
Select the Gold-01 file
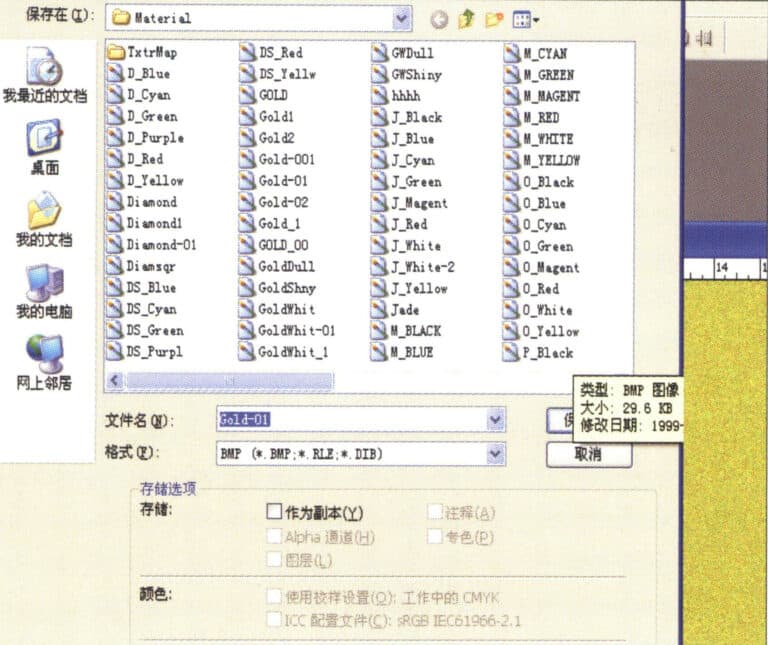click(273, 181)
